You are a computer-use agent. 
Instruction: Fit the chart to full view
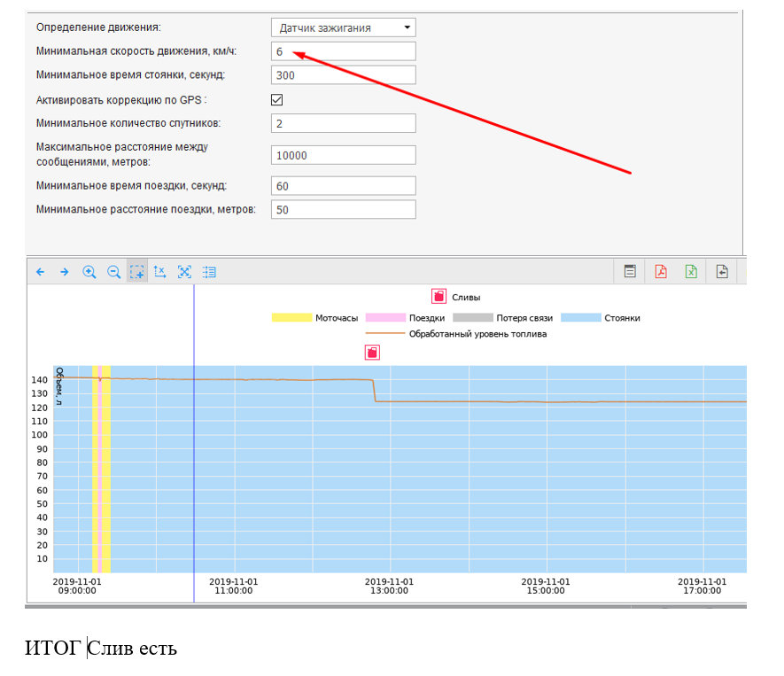184,272
